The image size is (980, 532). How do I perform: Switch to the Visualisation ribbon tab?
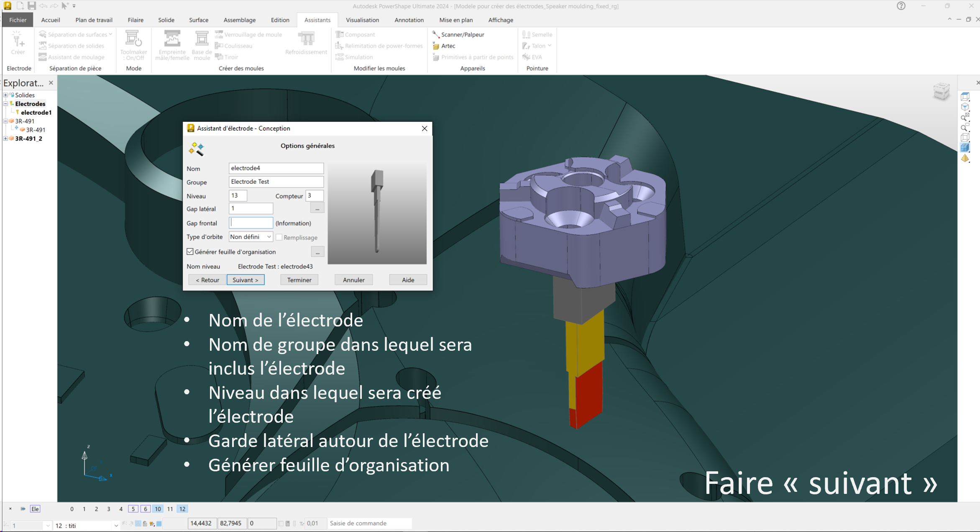[362, 20]
